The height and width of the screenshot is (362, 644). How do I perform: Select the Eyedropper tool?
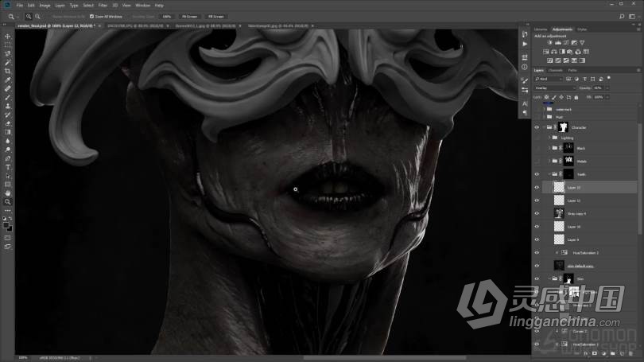click(x=7, y=80)
